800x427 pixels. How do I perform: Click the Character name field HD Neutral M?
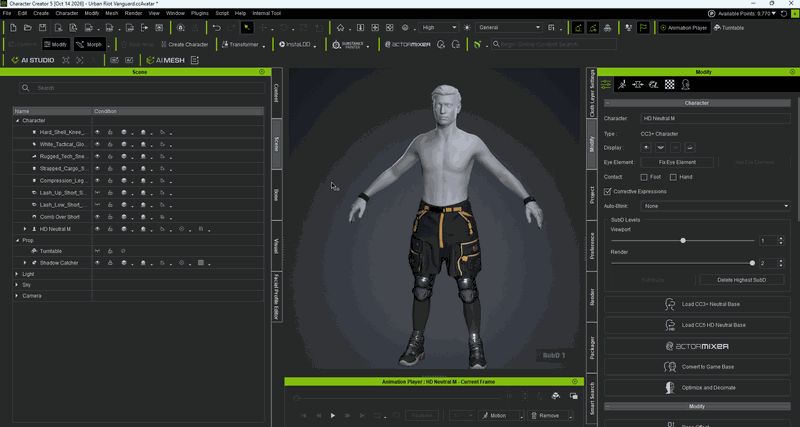pos(715,118)
